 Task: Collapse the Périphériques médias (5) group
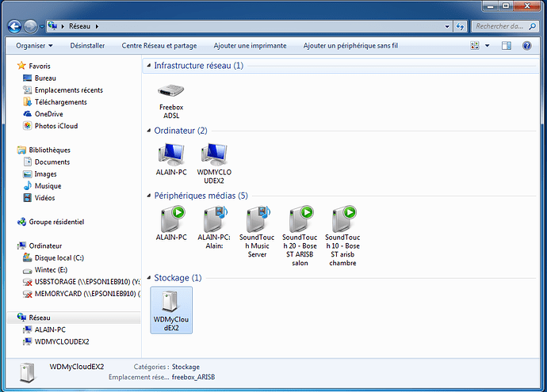tap(149, 196)
